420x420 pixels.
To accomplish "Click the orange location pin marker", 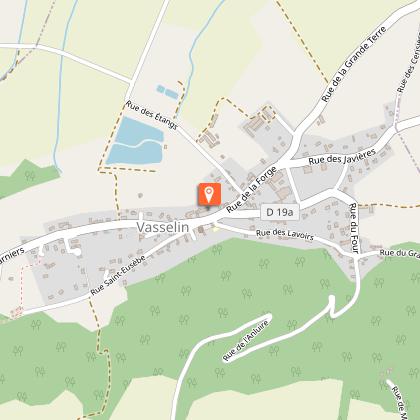I will tap(209, 195).
